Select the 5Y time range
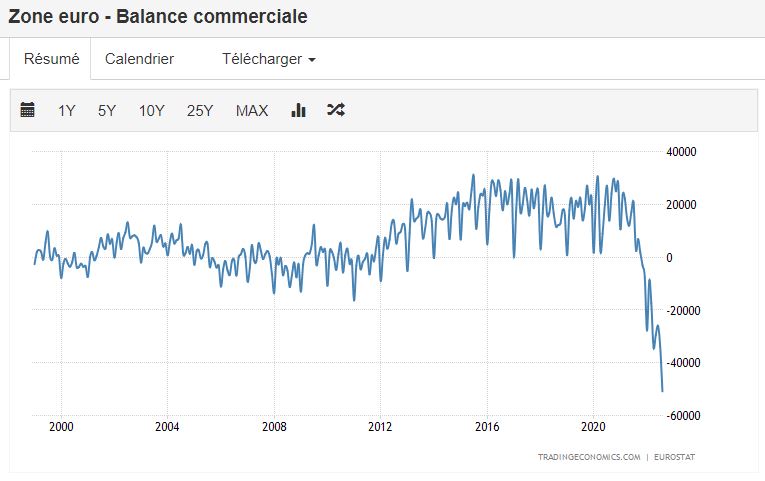The width and height of the screenshot is (765, 481). [x=107, y=111]
